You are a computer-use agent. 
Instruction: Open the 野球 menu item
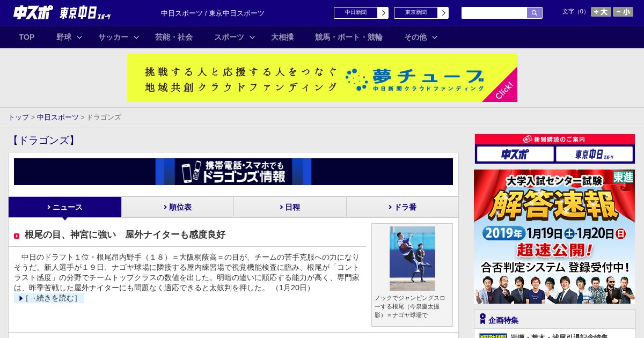pyautogui.click(x=64, y=37)
